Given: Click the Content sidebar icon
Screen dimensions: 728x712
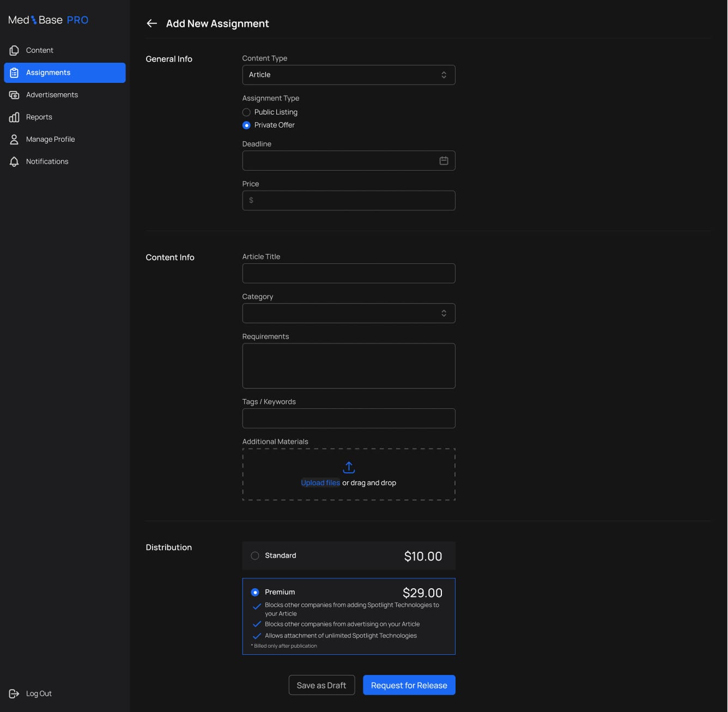Looking at the screenshot, I should point(14,50).
